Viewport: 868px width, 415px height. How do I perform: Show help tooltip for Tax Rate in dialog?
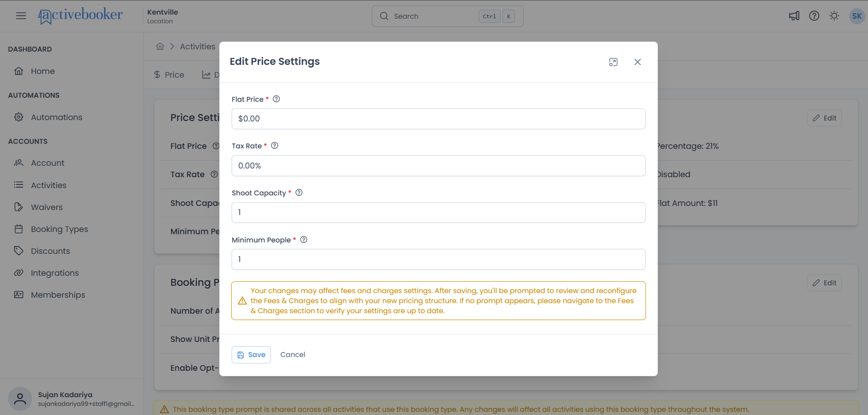(x=275, y=146)
